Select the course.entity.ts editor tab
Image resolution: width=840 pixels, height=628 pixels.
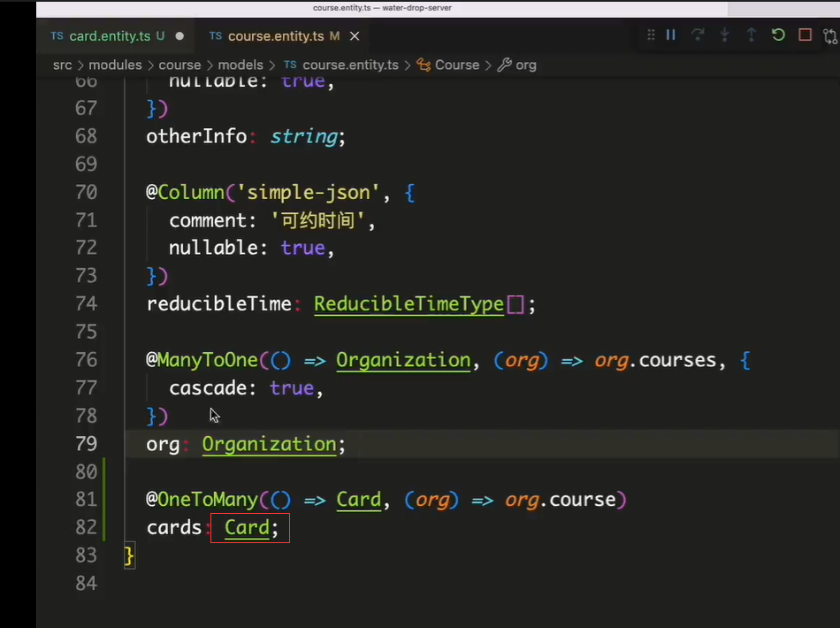[276, 36]
